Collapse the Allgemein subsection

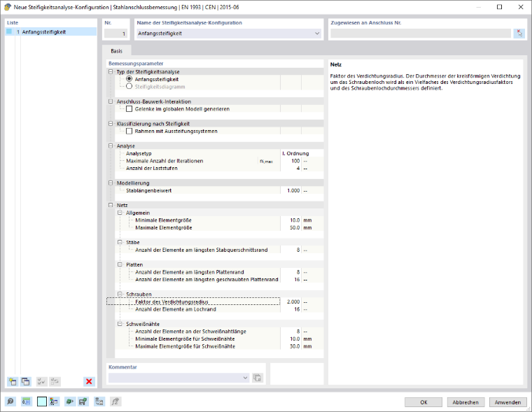pos(120,213)
